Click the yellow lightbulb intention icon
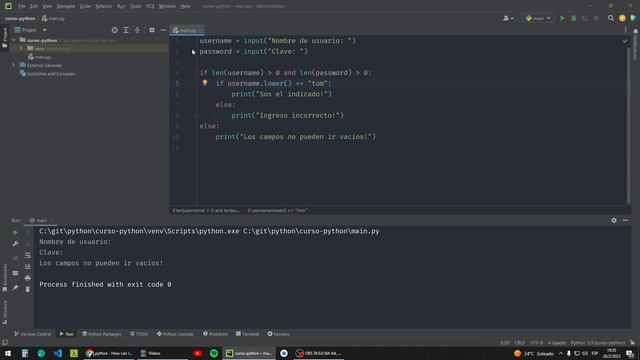The width and height of the screenshot is (640, 360). (205, 83)
